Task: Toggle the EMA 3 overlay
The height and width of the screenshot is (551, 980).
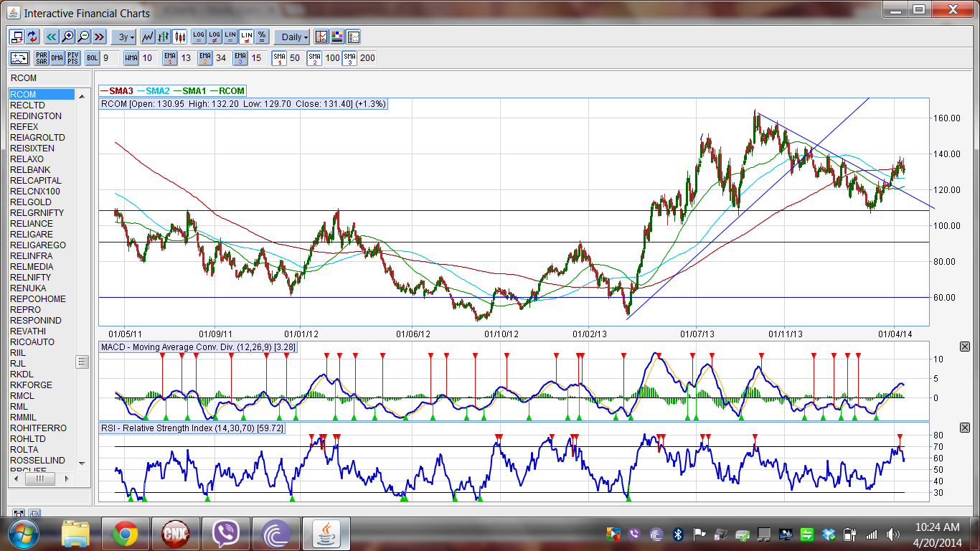Action: pos(240,58)
